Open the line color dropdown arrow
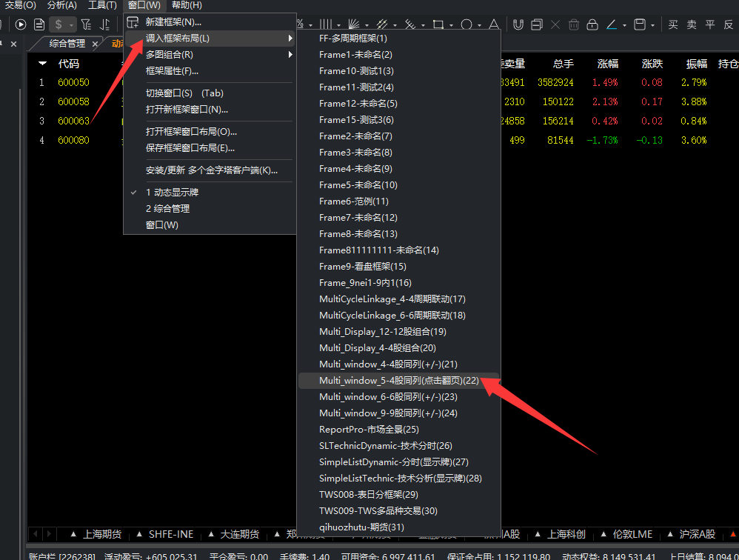Screen dimensions: 739x560 pyautogui.click(x=623, y=24)
